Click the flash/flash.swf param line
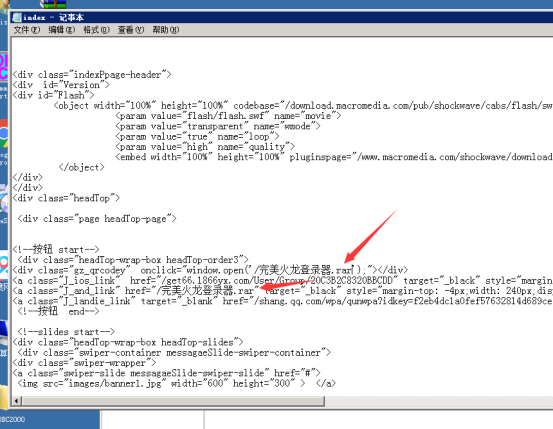This screenshot has width=553, height=429. 228,116
